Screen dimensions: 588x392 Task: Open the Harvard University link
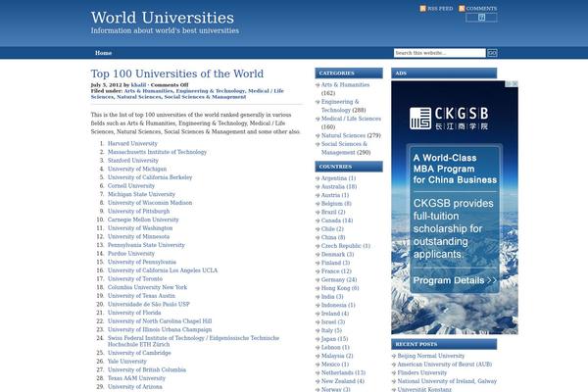point(132,143)
